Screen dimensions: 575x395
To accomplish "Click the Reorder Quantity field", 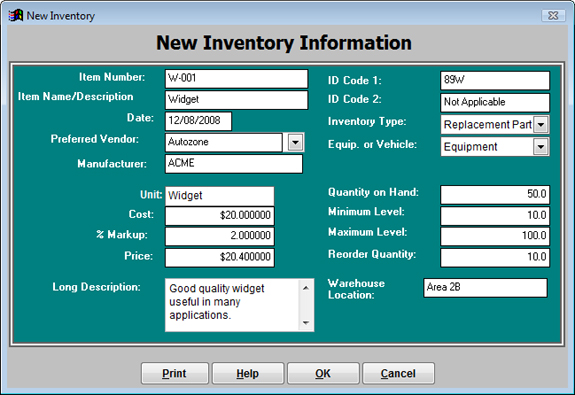I will (495, 257).
